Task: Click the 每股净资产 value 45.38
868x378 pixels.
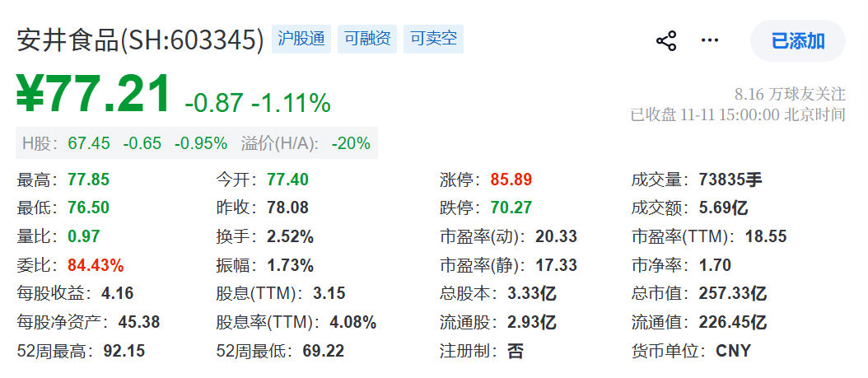Action: (x=138, y=322)
